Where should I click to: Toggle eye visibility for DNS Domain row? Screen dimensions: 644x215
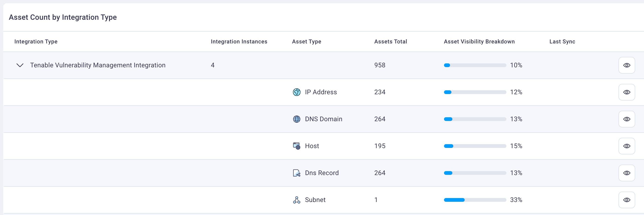click(x=627, y=119)
